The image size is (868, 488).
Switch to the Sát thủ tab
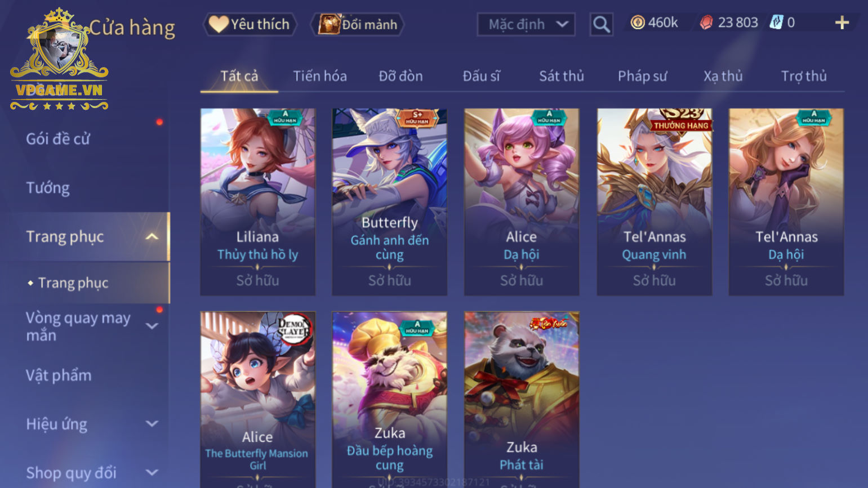pos(561,76)
